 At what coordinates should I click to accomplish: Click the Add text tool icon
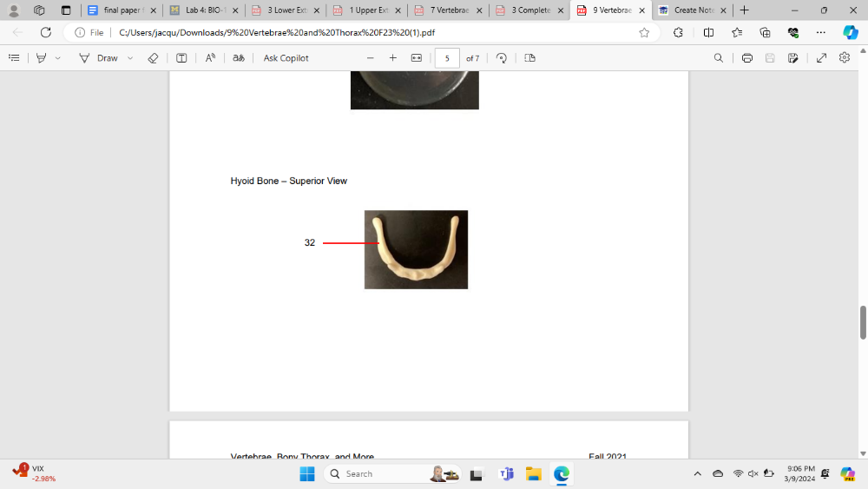coord(181,58)
